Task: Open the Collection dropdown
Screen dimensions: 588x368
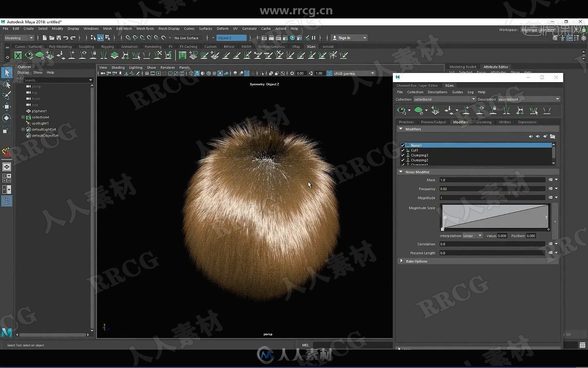Action: pyautogui.click(x=445, y=99)
